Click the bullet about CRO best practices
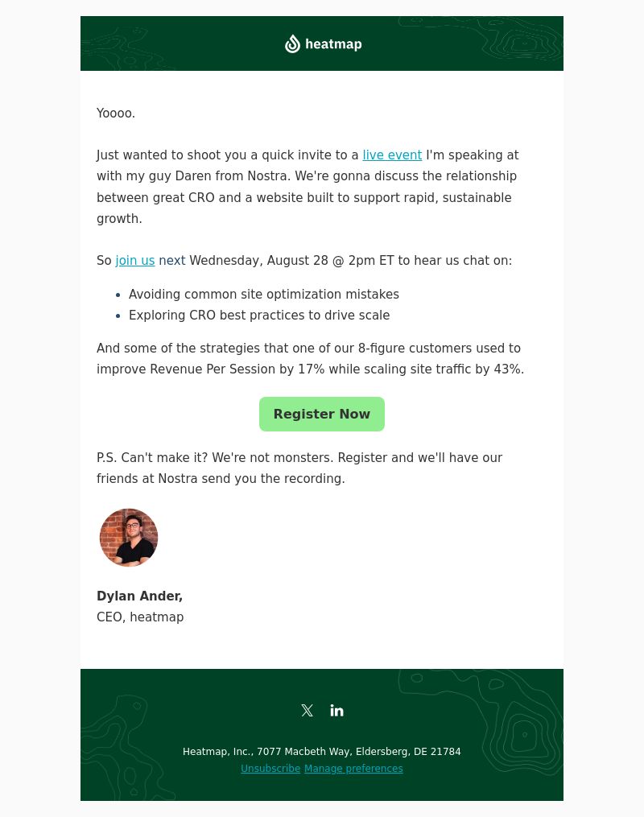Image resolution: width=644 pixels, height=817 pixels. [259, 316]
